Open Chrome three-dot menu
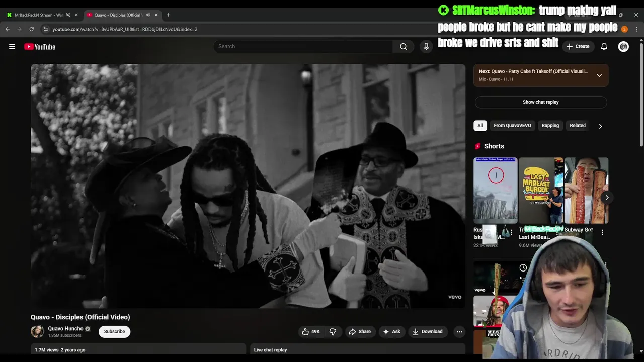The width and height of the screenshot is (644, 362). pyautogui.click(x=636, y=29)
